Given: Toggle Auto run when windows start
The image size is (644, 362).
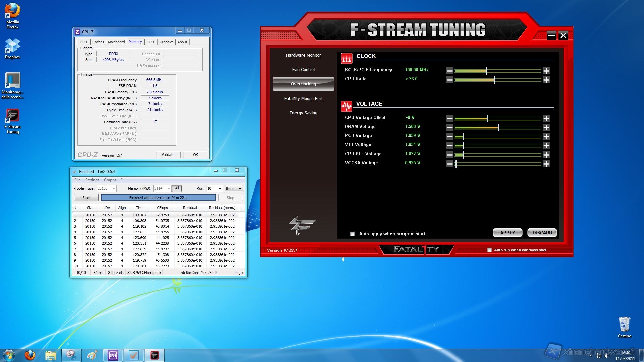Looking at the screenshot, I should (489, 250).
